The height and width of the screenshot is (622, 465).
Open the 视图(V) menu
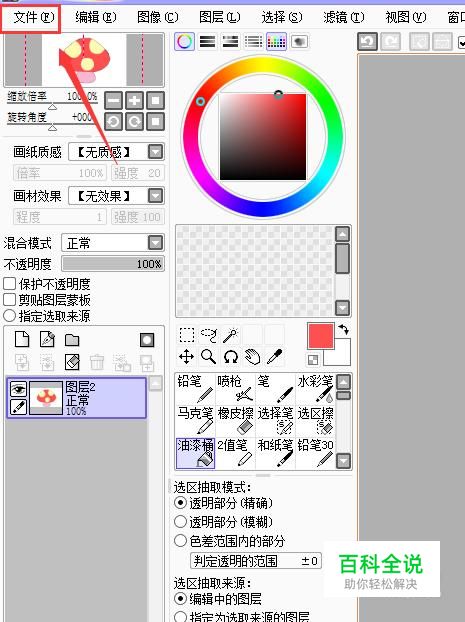405,17
